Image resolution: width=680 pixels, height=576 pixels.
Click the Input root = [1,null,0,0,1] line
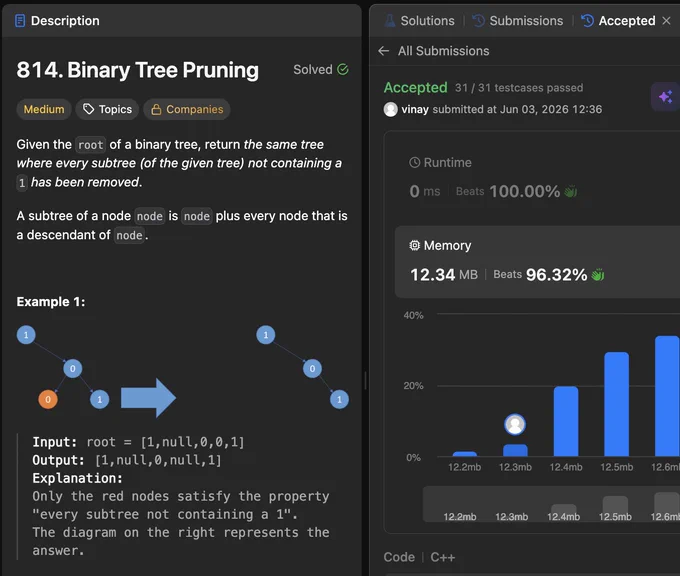tap(138, 442)
